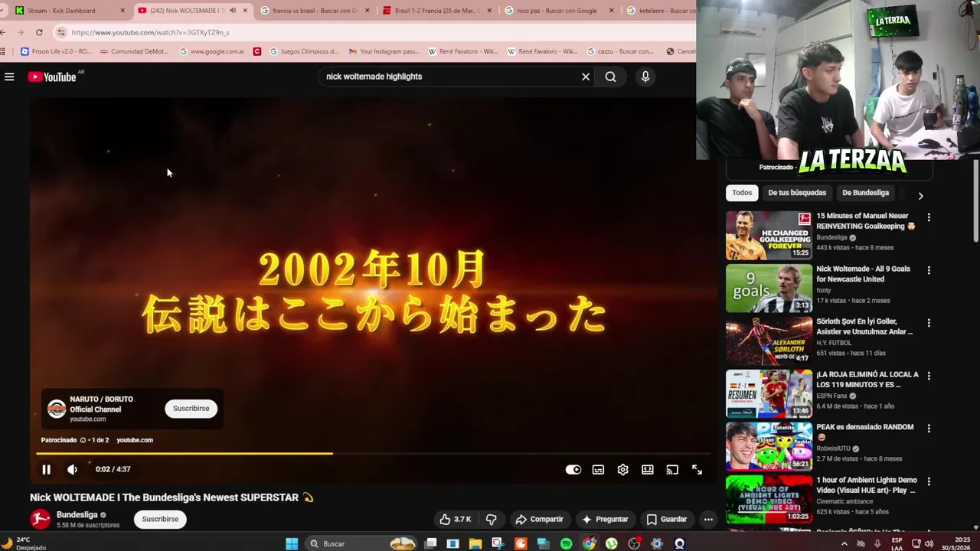Click the Compartir button
The width and height of the screenshot is (980, 551).
pos(539,519)
